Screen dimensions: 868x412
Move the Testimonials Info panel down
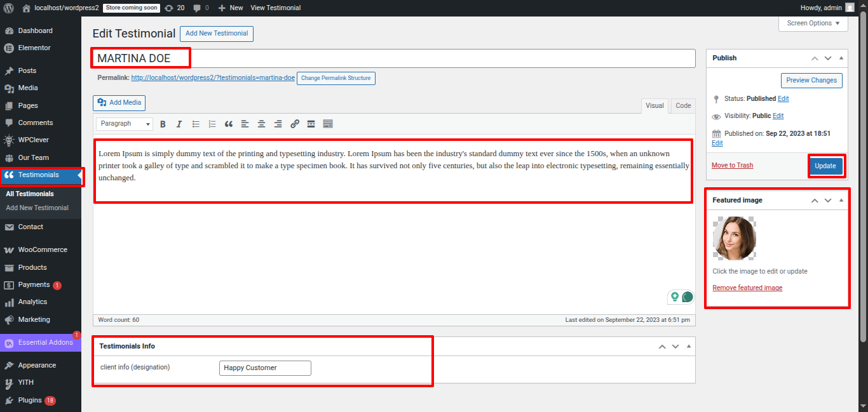pyautogui.click(x=675, y=347)
